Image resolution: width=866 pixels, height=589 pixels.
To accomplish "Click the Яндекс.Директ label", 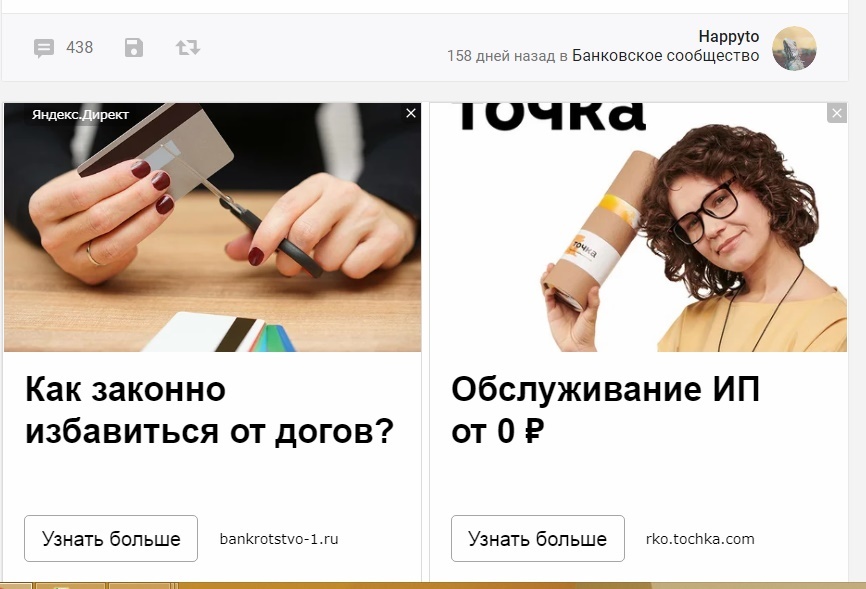I will [x=80, y=114].
